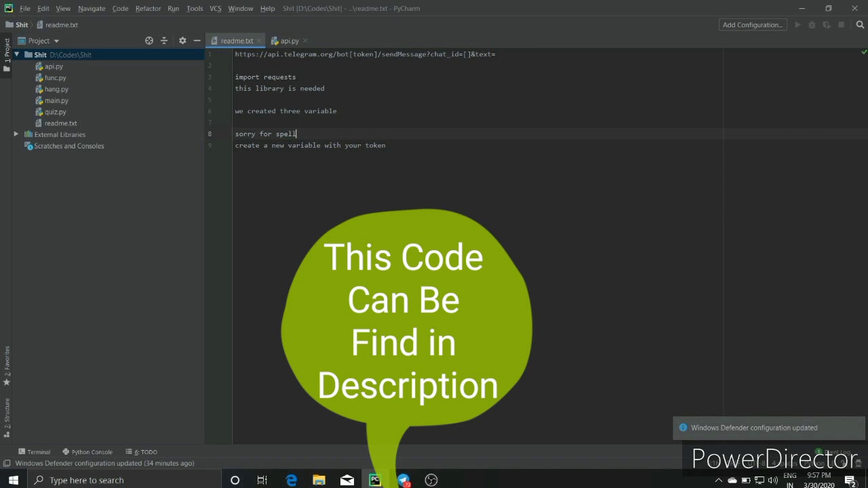Launch Microsoft Edge from taskbar
The height and width of the screenshot is (488, 868).
tap(292, 480)
